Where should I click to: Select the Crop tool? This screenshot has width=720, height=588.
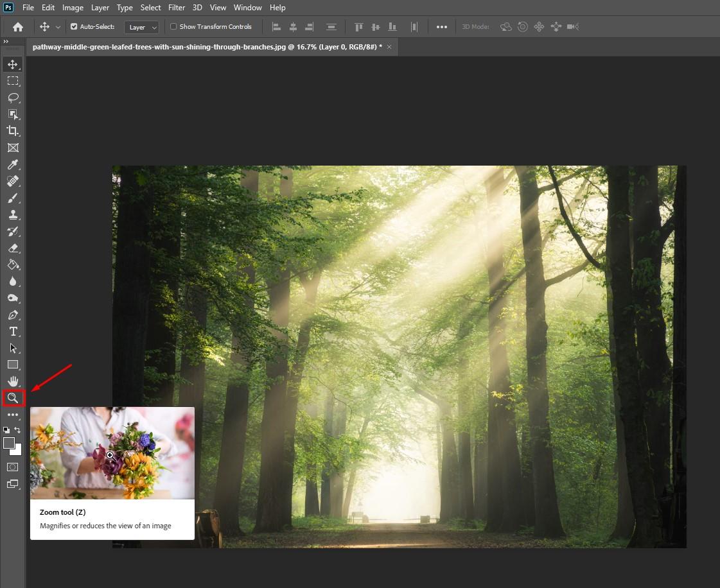(x=12, y=131)
